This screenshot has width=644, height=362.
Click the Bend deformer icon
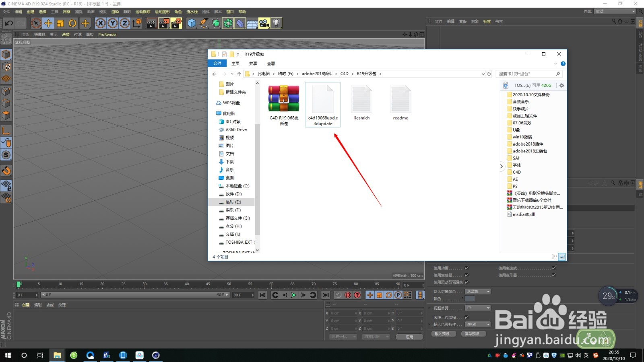(x=240, y=23)
